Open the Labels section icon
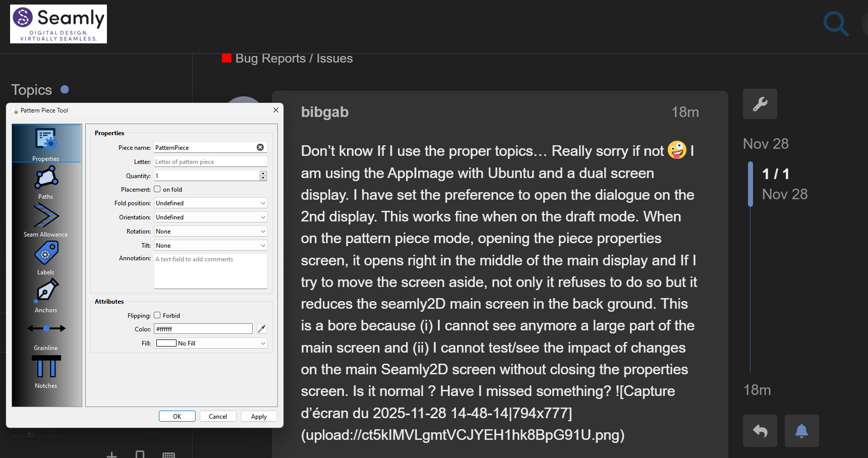The image size is (868, 458). coord(46,254)
